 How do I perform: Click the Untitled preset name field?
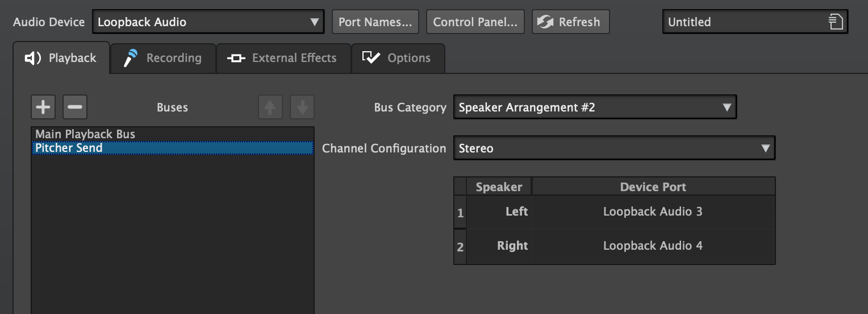744,22
